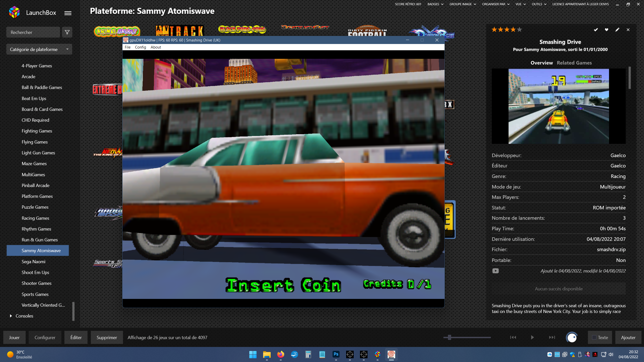Click the Aucun succès disponible bar
The image size is (644, 362).
pyautogui.click(x=559, y=289)
